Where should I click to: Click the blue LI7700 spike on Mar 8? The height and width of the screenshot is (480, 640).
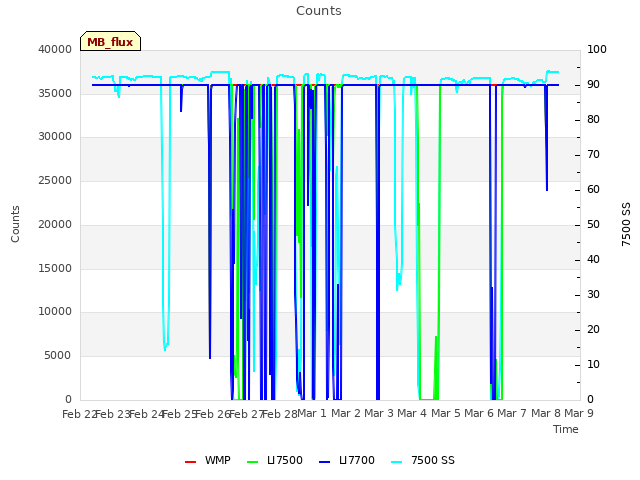click(547, 139)
